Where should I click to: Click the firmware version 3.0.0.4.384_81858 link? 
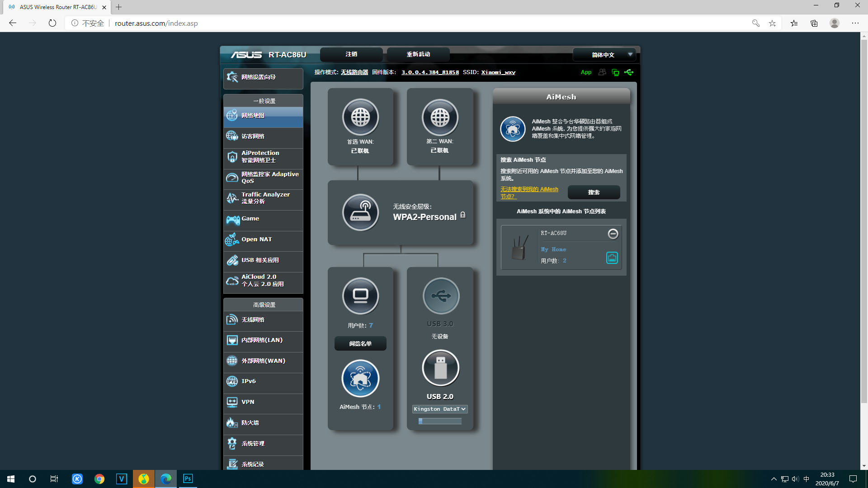pyautogui.click(x=430, y=72)
